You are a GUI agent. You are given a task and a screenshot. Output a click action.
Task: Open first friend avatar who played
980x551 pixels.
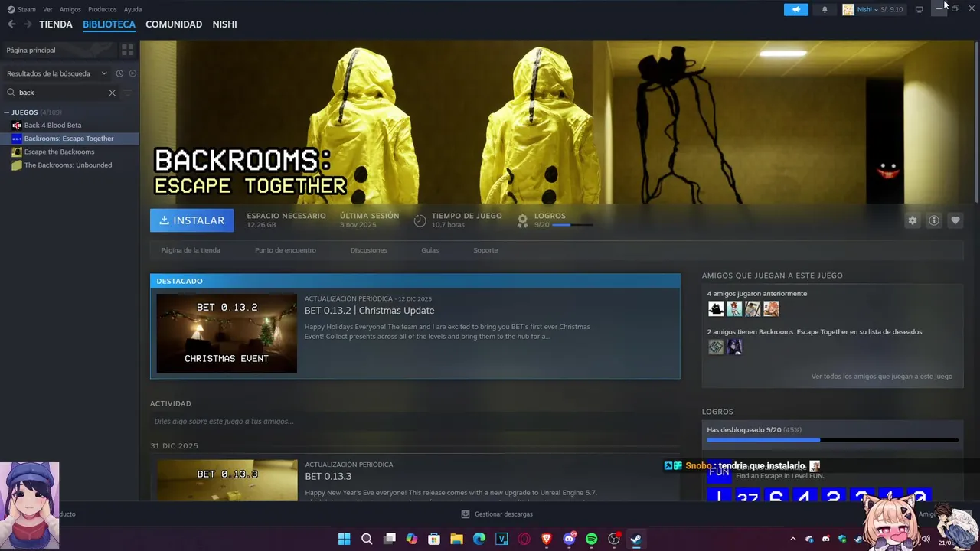point(716,309)
